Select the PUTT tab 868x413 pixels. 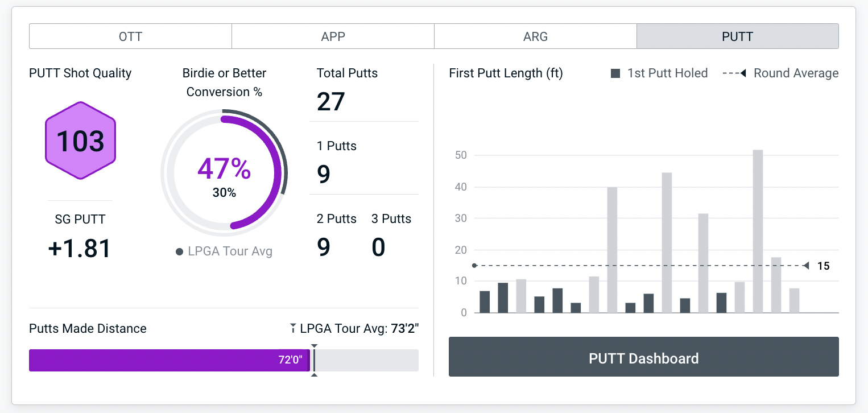click(737, 36)
